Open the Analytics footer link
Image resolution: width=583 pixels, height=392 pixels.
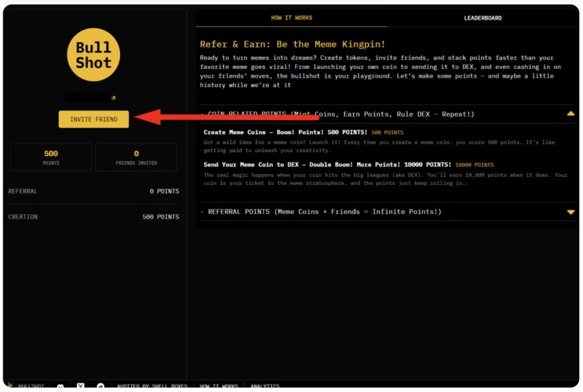[x=265, y=387]
